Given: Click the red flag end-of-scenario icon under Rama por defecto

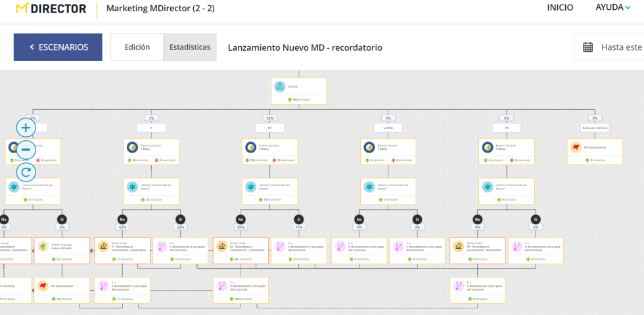Looking at the screenshot, I should click(576, 147).
